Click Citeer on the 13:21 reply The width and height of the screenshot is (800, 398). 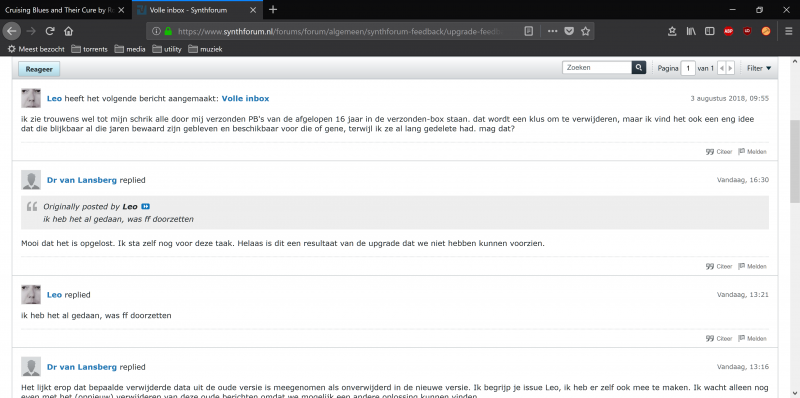pyautogui.click(x=719, y=338)
